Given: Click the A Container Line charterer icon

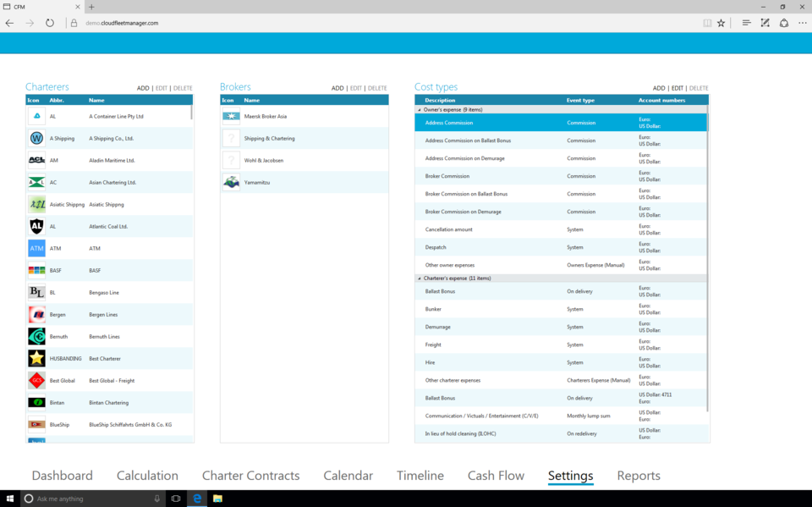Looking at the screenshot, I should [x=36, y=116].
